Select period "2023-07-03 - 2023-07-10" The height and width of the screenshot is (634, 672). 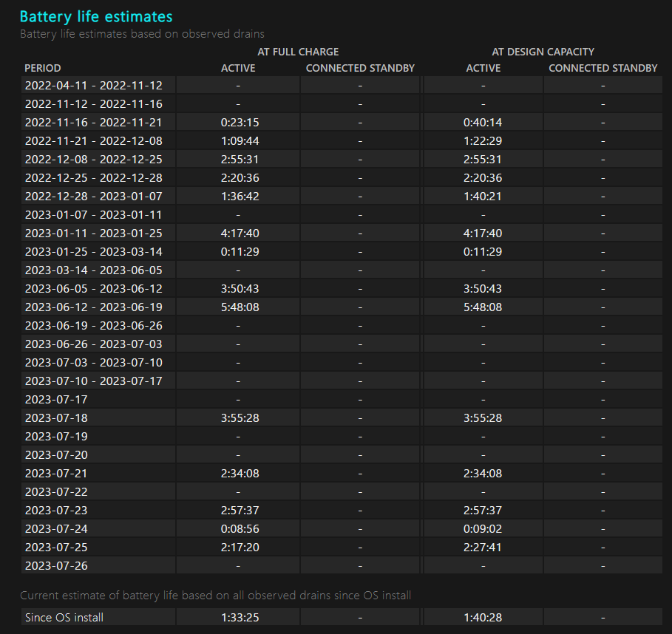[93, 362]
